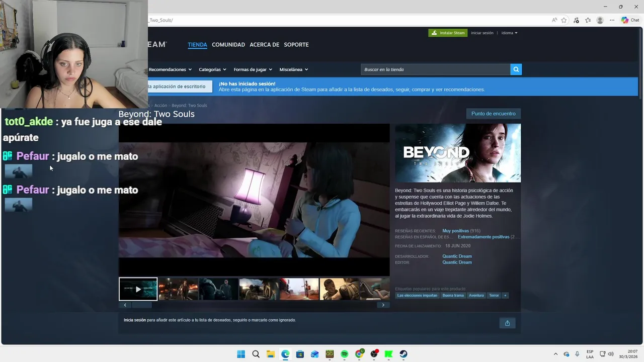Open the clock and date flyout
Viewport: 644px width, 362px height.
tap(628, 354)
